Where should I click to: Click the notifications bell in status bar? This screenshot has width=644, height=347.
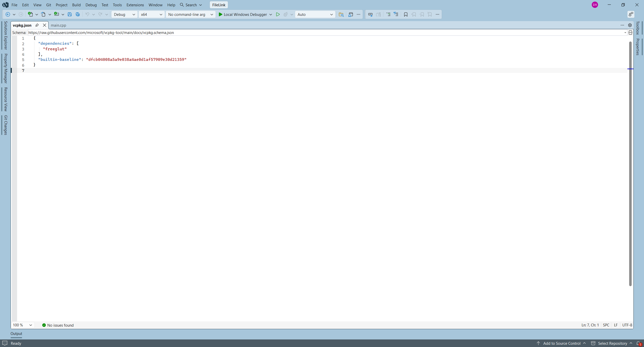pyautogui.click(x=638, y=343)
